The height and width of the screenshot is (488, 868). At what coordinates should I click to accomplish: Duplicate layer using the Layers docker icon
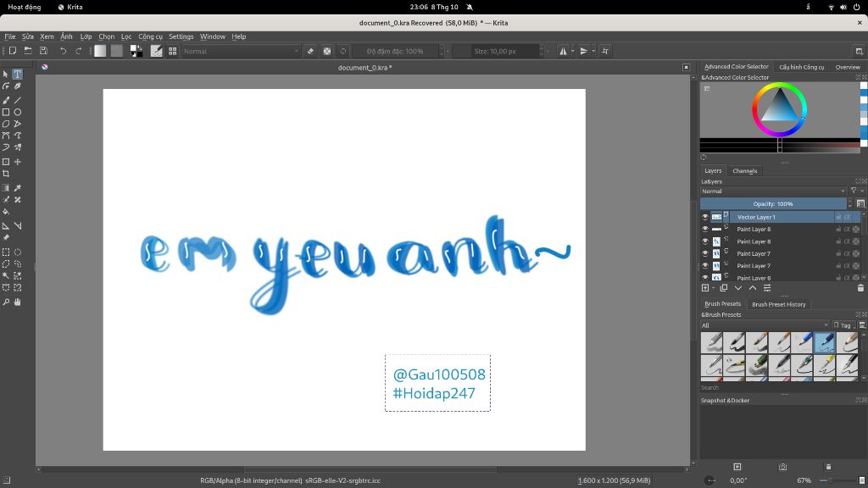[x=724, y=288]
